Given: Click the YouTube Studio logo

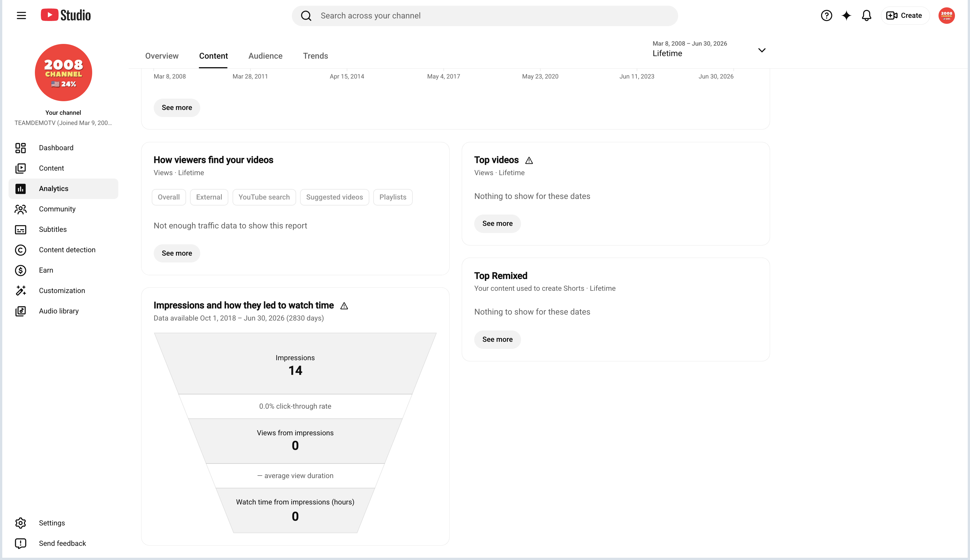Looking at the screenshot, I should [x=66, y=15].
